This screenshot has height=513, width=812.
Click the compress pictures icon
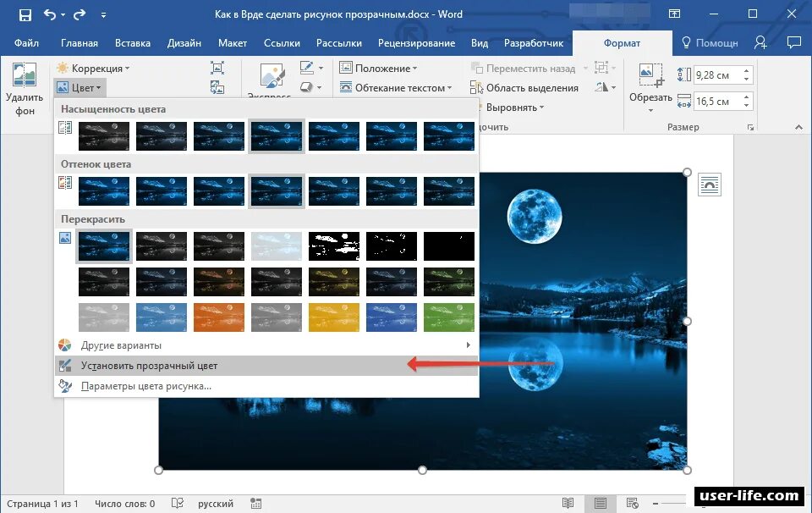pos(217,68)
